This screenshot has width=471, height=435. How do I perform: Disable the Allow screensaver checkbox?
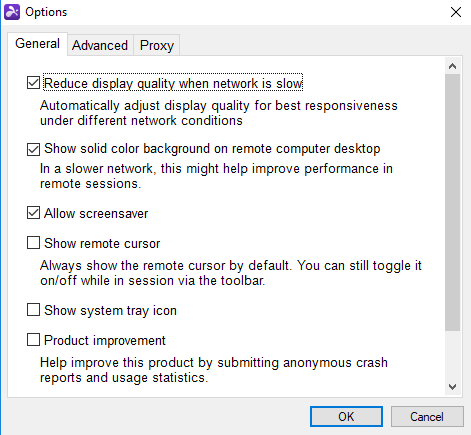(33, 213)
